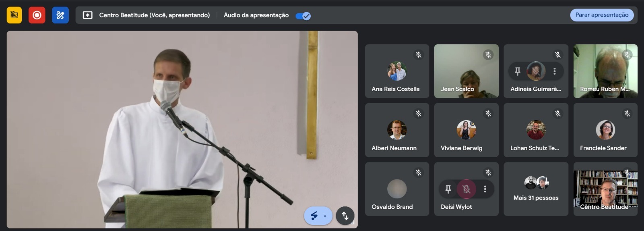Screen dimensions: 644x231
Task: Expand the annotation tool arrow menu
Action: 325,216
